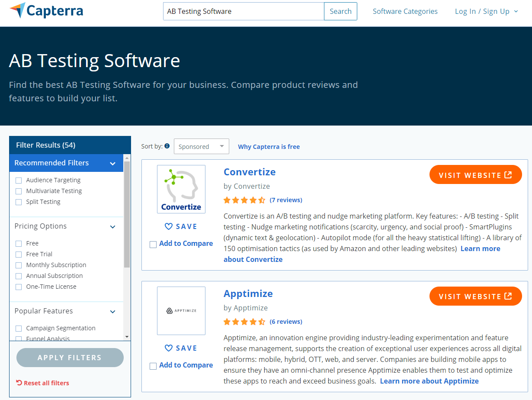Tick the Split Testing checkbox

click(19, 202)
